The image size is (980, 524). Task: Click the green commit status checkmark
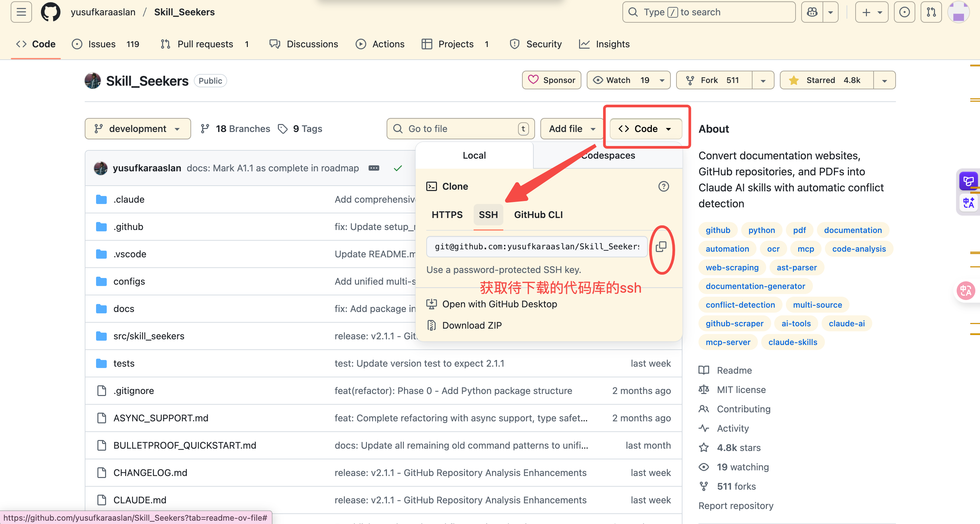[x=398, y=168]
